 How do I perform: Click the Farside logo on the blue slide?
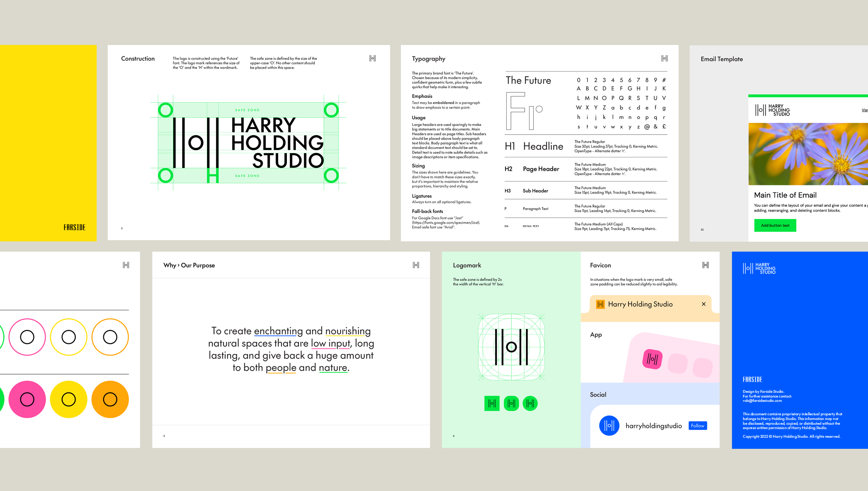(x=752, y=379)
